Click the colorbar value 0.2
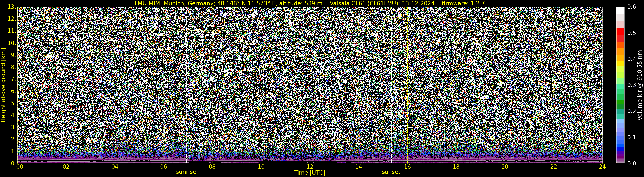The image size is (644, 177). coord(632,111)
